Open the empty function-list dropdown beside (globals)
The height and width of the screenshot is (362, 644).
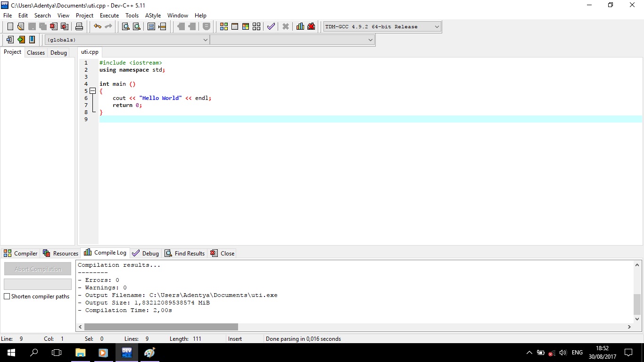point(292,40)
